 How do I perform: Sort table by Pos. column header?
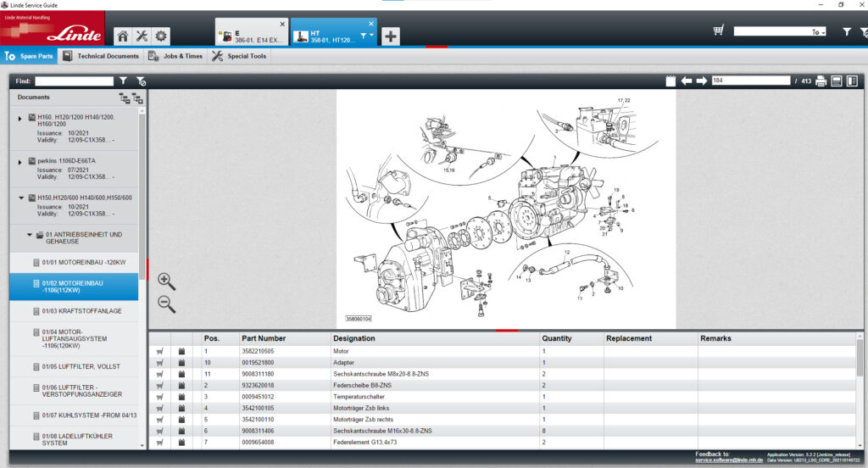[220, 338]
